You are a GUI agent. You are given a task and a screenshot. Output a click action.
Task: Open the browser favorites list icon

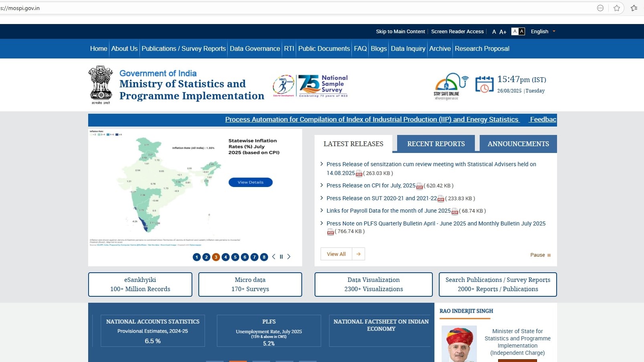[634, 8]
